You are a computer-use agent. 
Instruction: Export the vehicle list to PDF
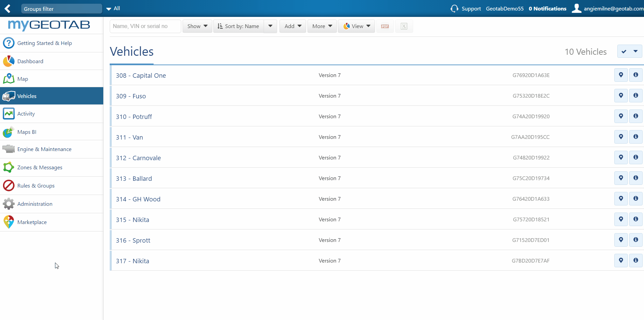click(x=385, y=26)
